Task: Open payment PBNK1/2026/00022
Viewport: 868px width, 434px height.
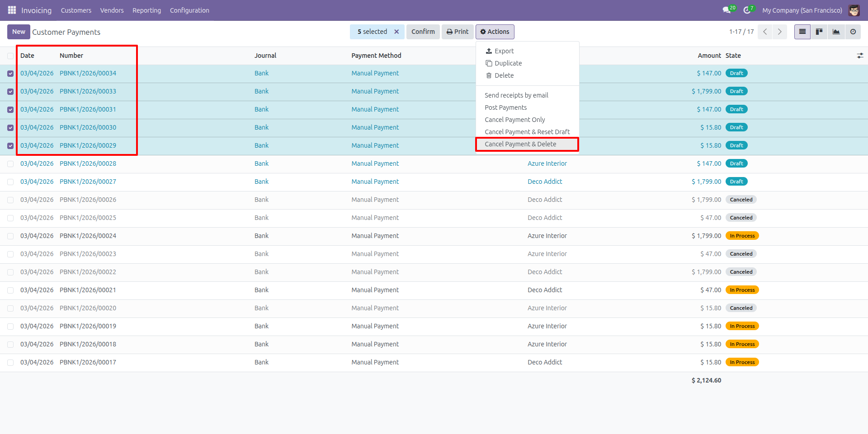Action: pyautogui.click(x=88, y=272)
